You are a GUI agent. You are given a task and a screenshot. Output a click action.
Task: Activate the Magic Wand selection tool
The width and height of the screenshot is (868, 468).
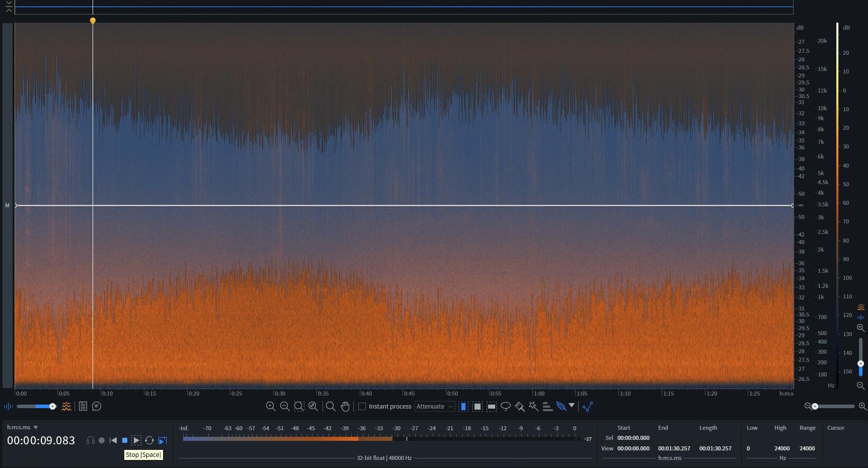pyautogui.click(x=533, y=406)
